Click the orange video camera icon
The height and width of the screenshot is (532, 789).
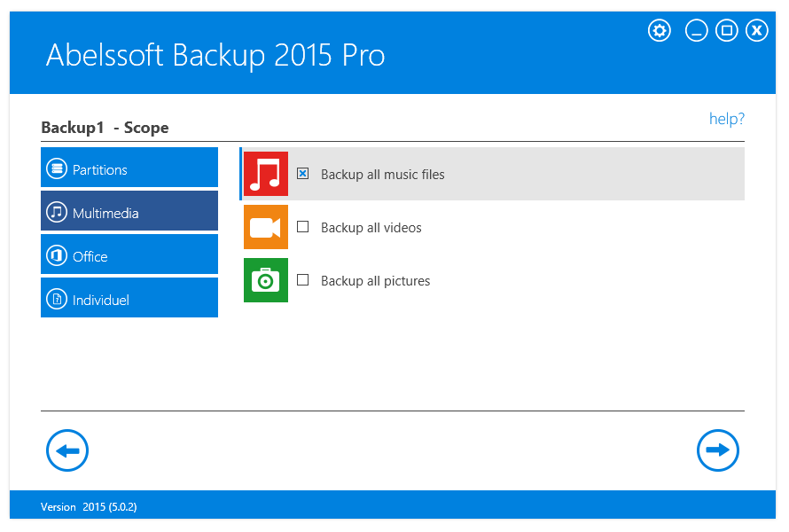tap(265, 227)
